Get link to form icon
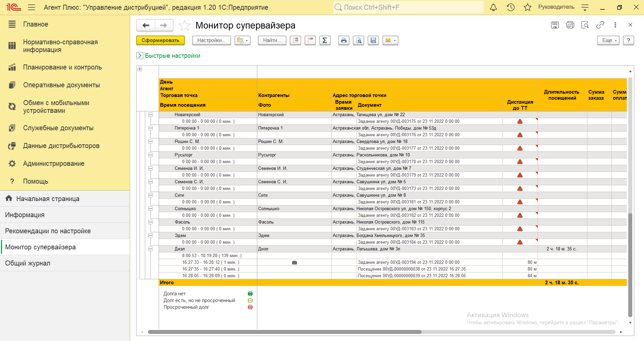Image resolution: width=644 pixels, height=341 pixels. click(600, 25)
